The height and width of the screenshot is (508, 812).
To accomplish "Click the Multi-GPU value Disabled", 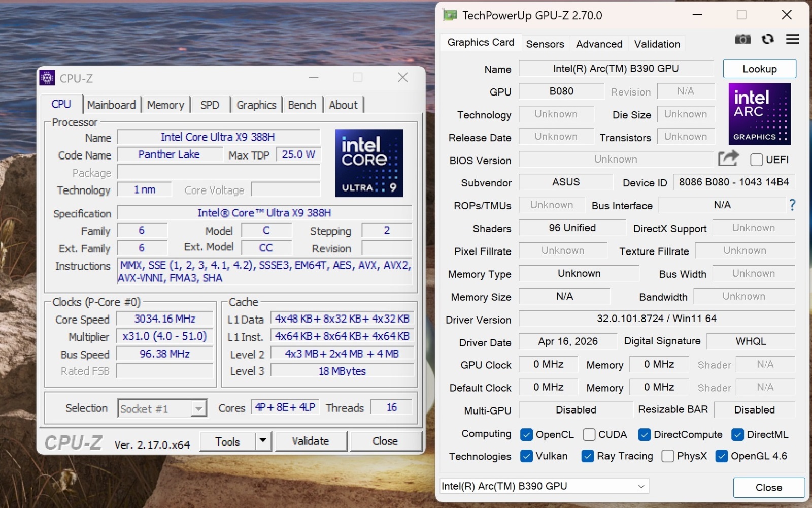I will tap(576, 409).
